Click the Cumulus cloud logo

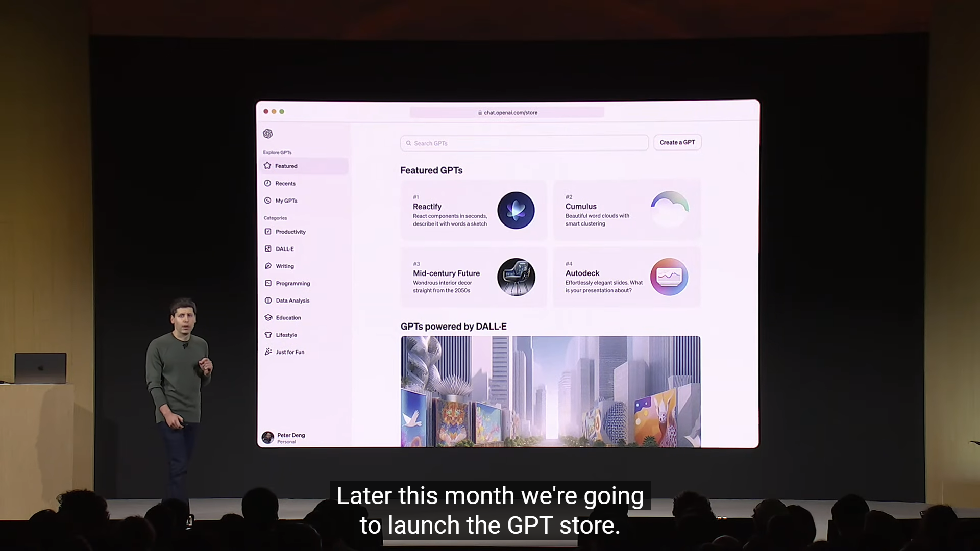(x=669, y=210)
